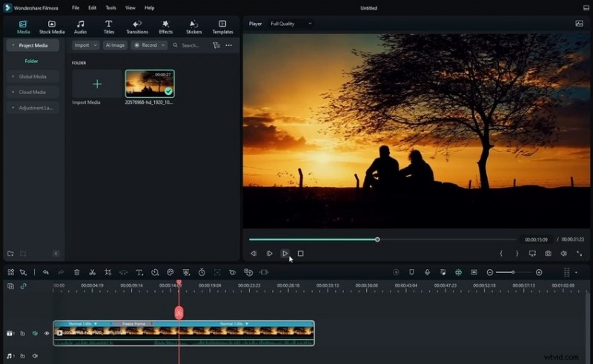Viewport: 593px width, 364px height.
Task: Open the Full Quality playback dropdown
Action: (x=291, y=24)
